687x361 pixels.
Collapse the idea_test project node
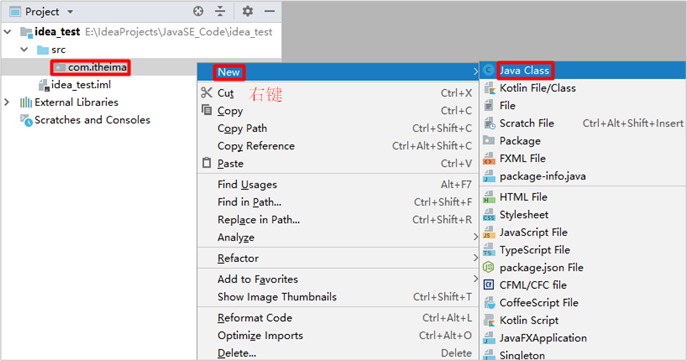[x=7, y=32]
